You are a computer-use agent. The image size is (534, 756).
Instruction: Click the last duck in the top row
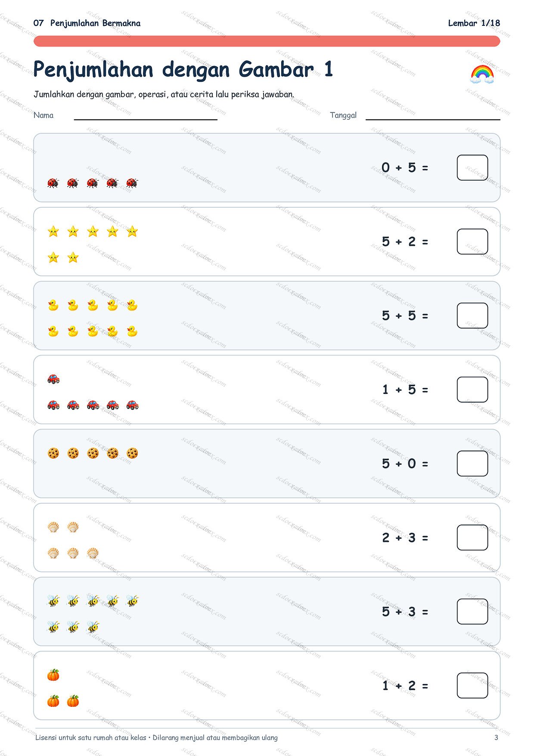click(132, 305)
